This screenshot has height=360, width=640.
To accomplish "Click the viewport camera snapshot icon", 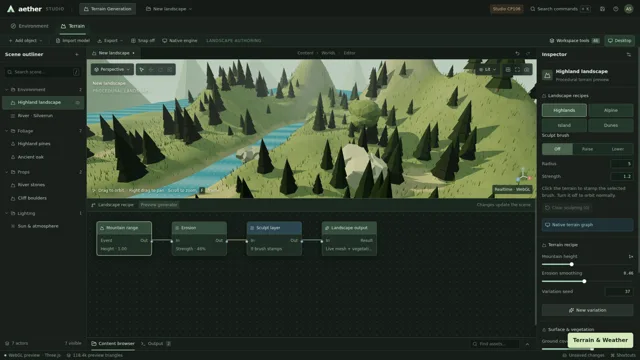I will [x=527, y=69].
